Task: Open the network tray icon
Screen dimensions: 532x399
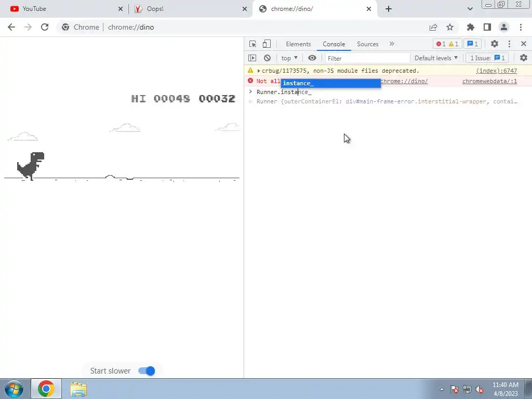Action: click(467, 389)
